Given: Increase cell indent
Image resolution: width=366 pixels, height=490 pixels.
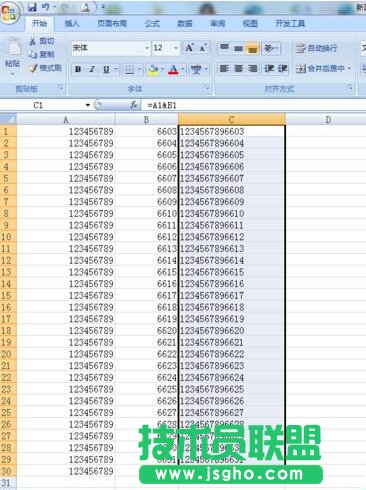Looking at the screenshot, I should 282,69.
